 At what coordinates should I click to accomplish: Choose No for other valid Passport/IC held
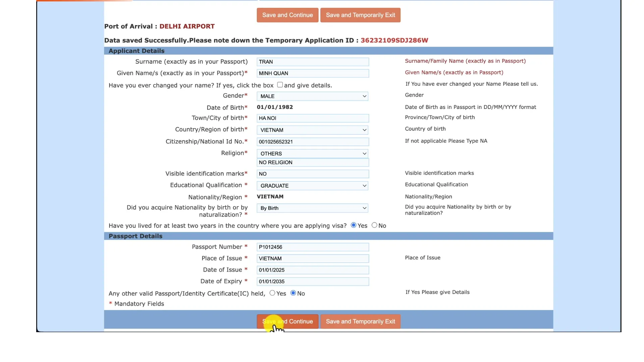[293, 293]
